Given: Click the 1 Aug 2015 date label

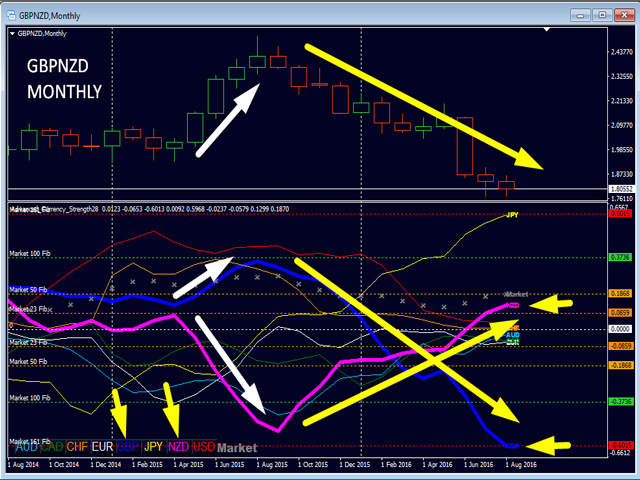Looking at the screenshot, I should [272, 464].
